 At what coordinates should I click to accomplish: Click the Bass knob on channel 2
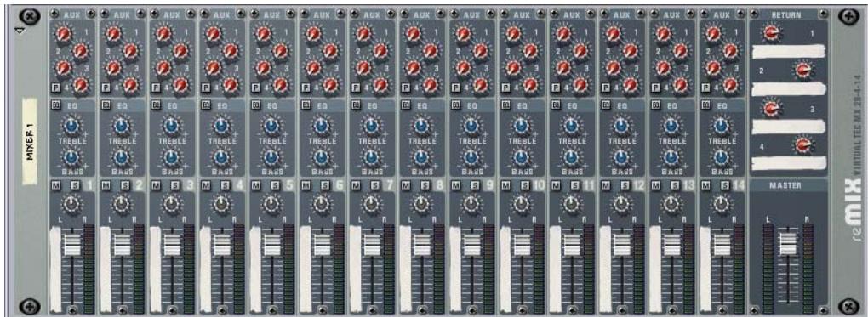pos(121,159)
